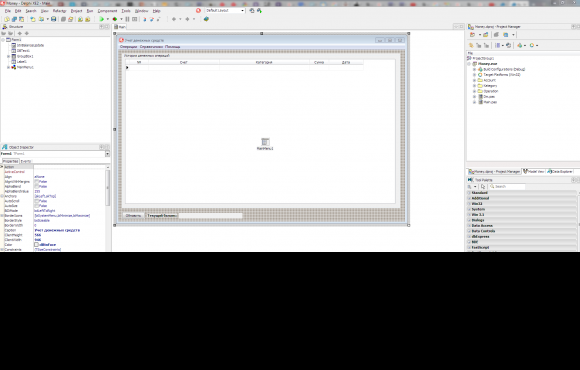
Task: Click the Tool Palette pointer arrow icon
Action: pos(483,186)
